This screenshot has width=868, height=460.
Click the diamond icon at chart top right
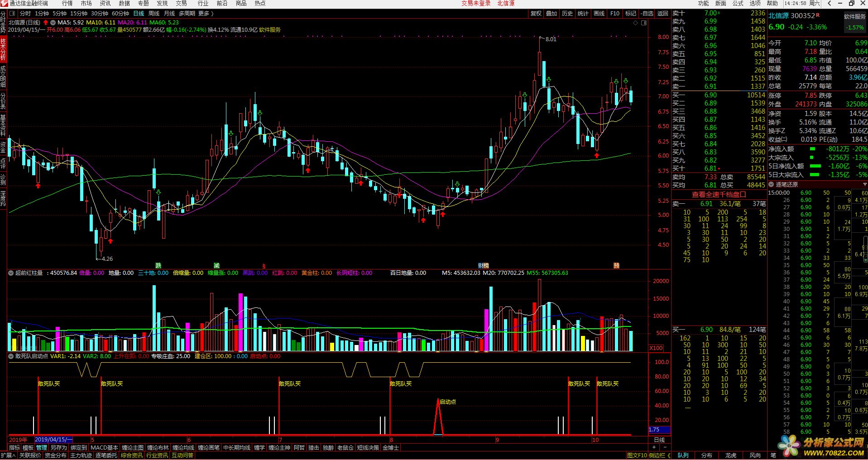coord(636,23)
